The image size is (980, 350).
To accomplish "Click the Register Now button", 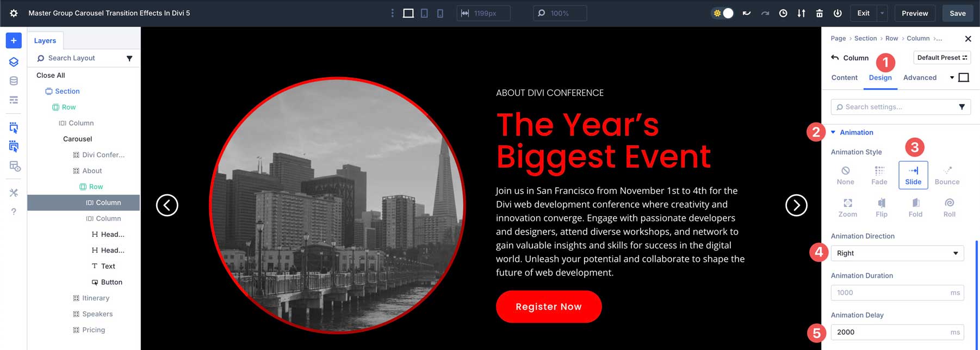I will [549, 306].
